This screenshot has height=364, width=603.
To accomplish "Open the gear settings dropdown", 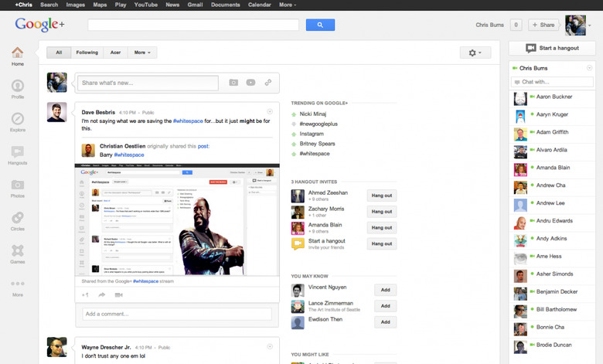I will coord(475,53).
